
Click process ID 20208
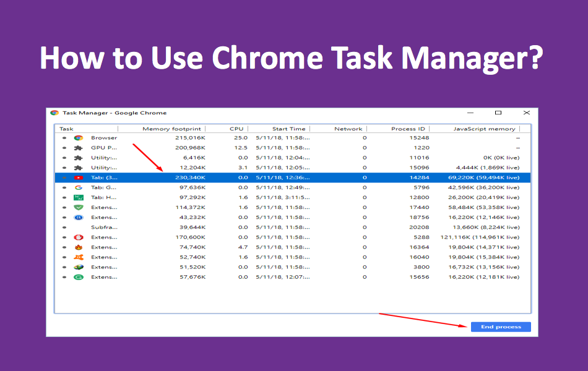419,228
